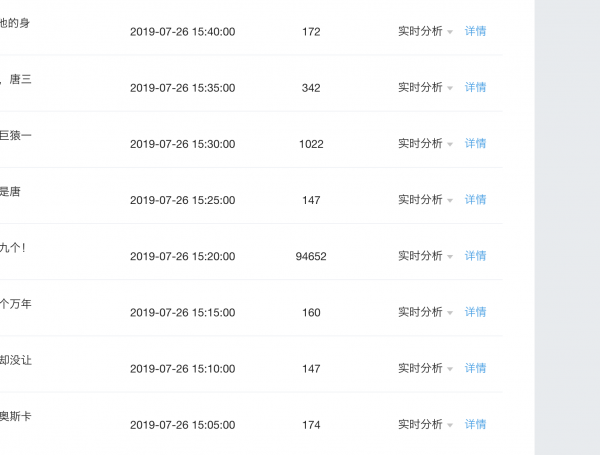Click the truncated title text 奥斯卡

pos(15,416)
